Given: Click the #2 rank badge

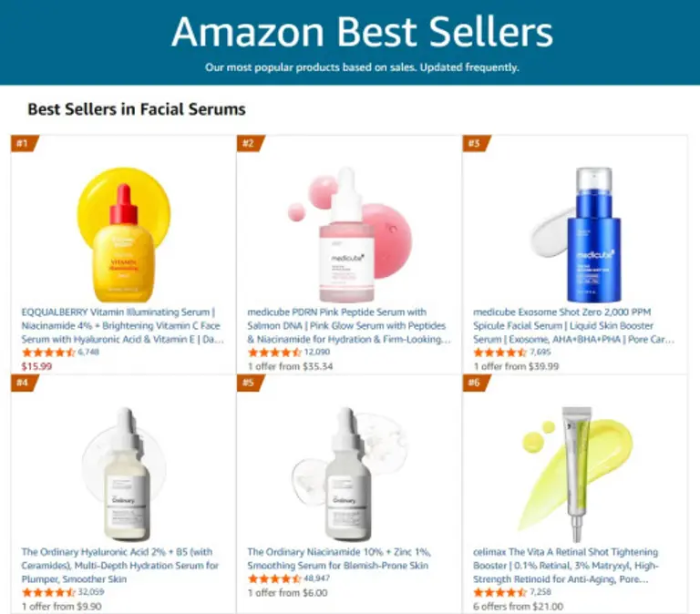Looking at the screenshot, I should point(251,143).
